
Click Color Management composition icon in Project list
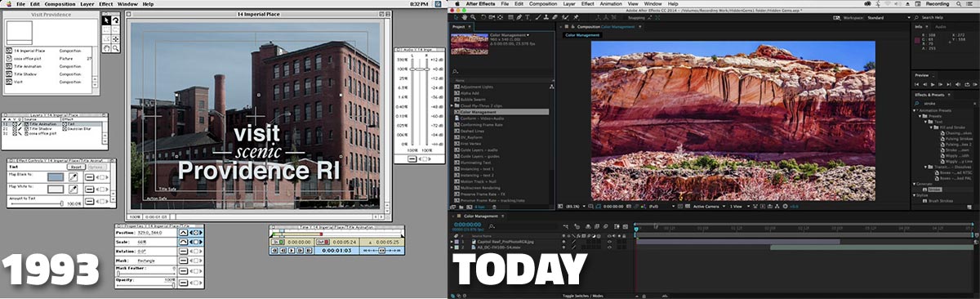point(457,112)
